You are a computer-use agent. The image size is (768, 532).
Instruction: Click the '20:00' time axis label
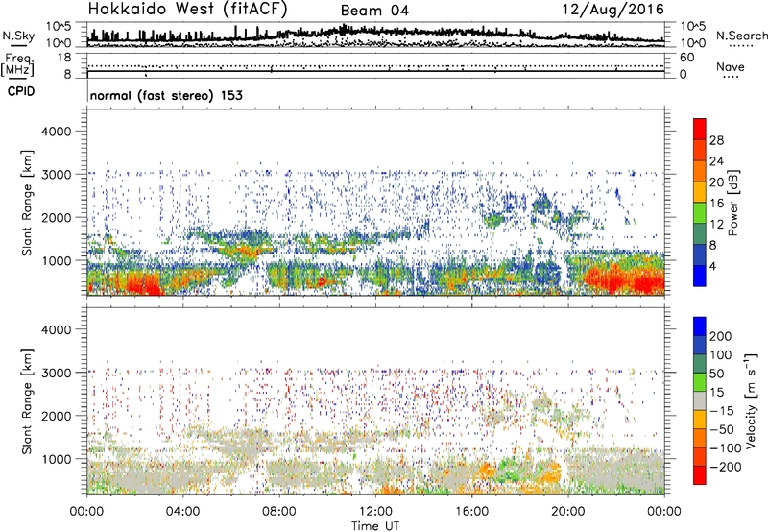tap(568, 512)
